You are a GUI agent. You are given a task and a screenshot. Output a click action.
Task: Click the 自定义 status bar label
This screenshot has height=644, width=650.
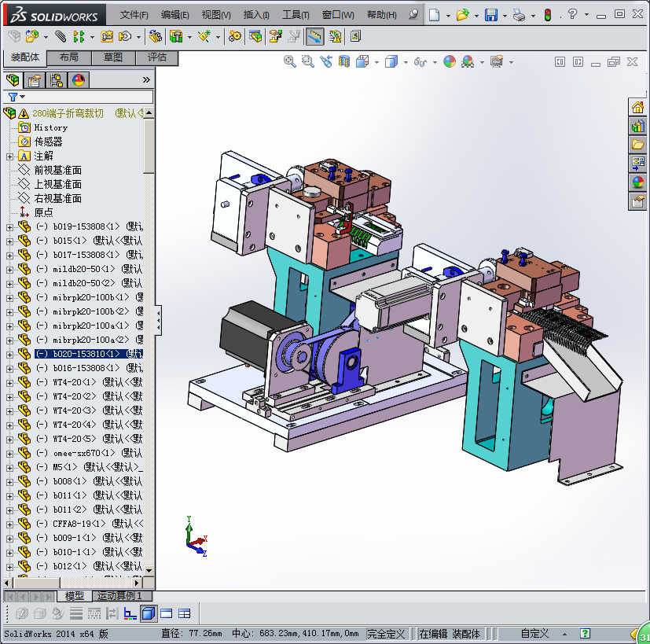coord(534,634)
